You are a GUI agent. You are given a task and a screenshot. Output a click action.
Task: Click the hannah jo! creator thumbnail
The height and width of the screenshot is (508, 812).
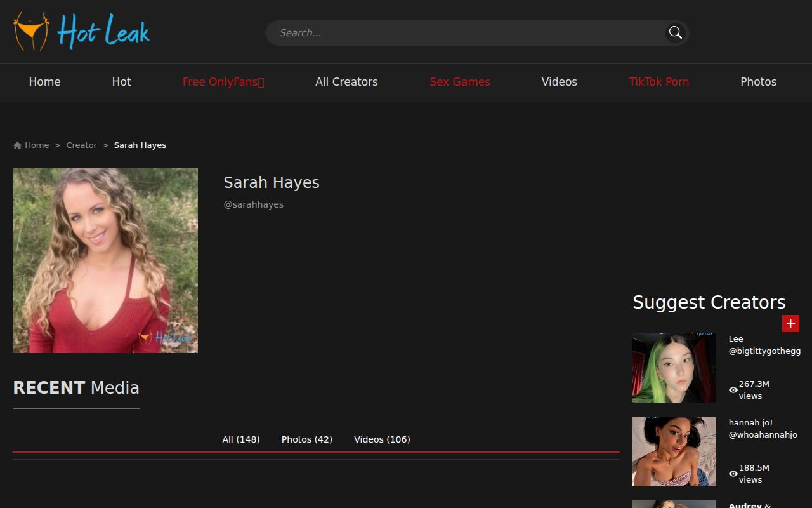[674, 451]
